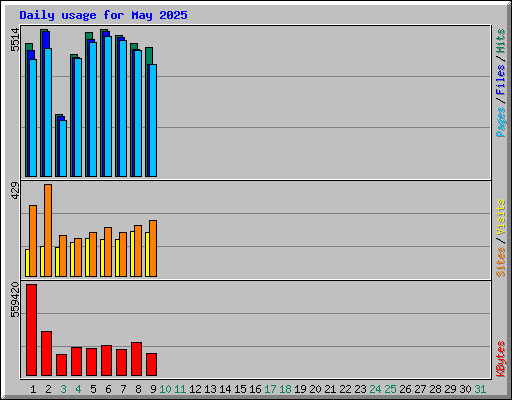
Task: Click the day 3 red KBytes bar
Action: point(61,365)
